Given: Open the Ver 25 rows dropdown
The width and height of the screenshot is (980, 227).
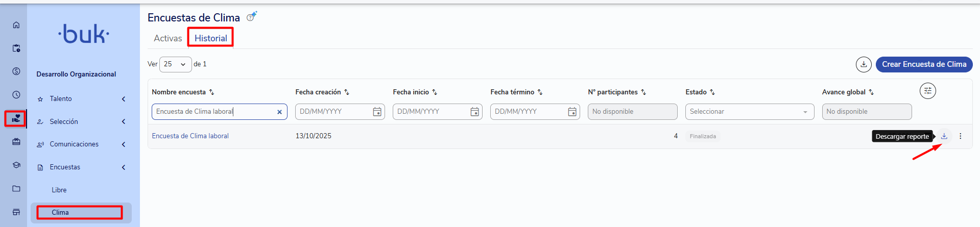Looking at the screenshot, I should 175,64.
